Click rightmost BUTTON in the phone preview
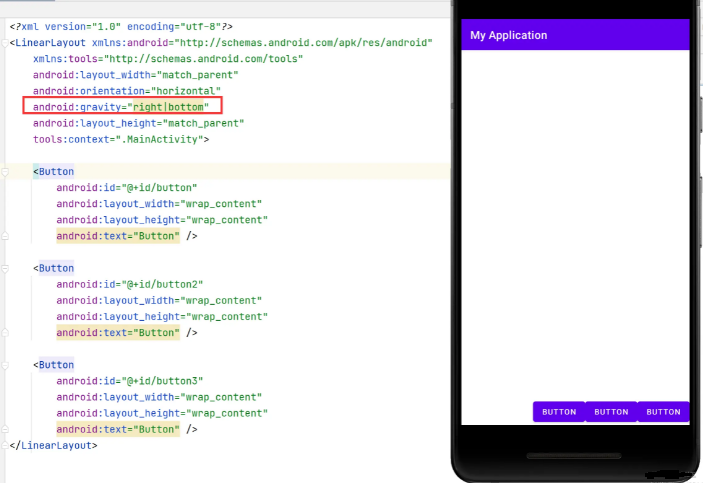703x483 pixels. 663,412
